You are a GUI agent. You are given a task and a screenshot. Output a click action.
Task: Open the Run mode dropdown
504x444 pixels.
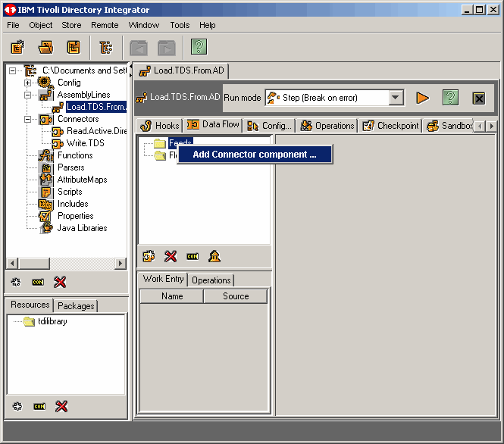pyautogui.click(x=396, y=98)
